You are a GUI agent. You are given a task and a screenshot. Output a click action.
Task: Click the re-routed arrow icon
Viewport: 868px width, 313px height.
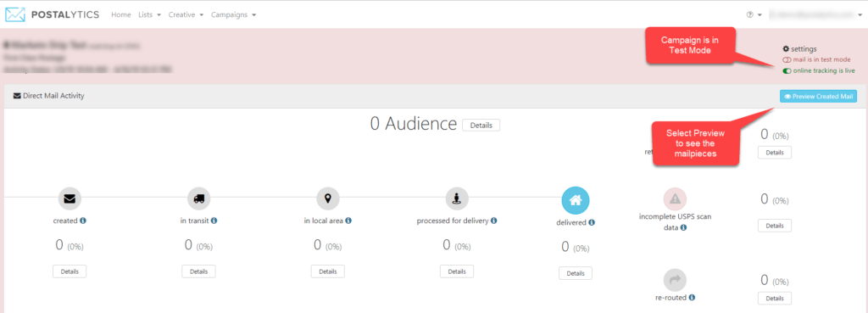coord(675,280)
